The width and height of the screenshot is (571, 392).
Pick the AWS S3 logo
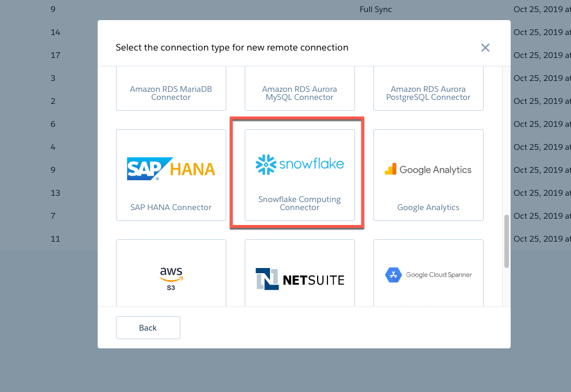click(171, 278)
